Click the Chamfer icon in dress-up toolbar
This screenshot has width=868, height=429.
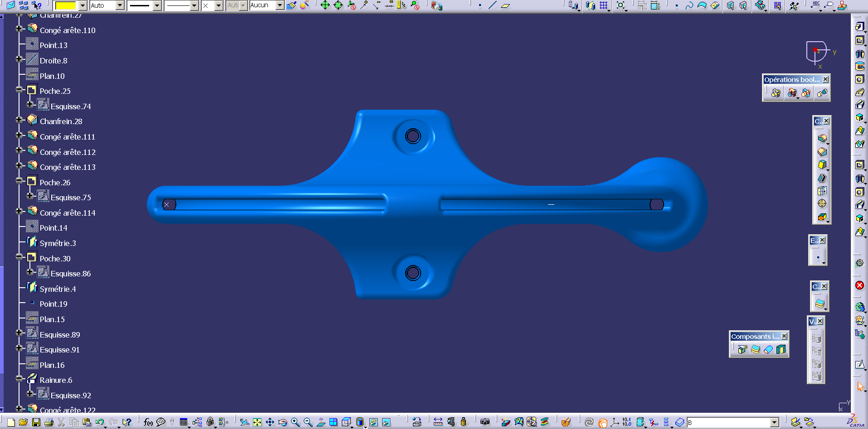pyautogui.click(x=822, y=152)
